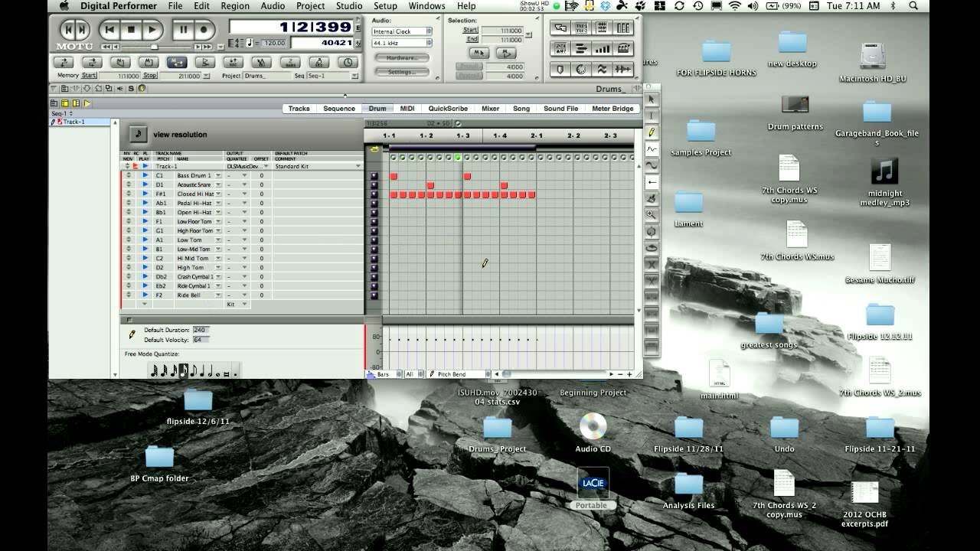Select the Pointer tool in tool palette

coord(652,99)
